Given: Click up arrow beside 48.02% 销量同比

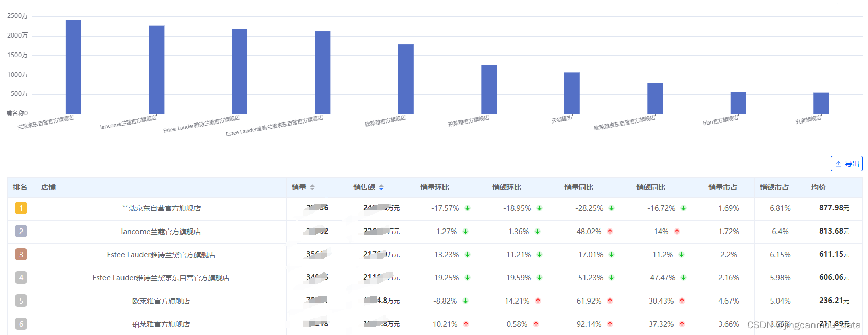Looking at the screenshot, I should 610,232.
